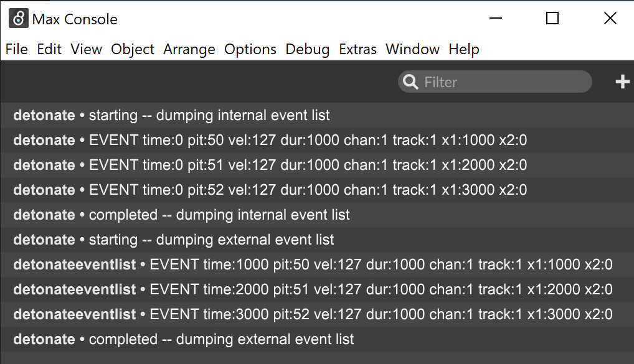Maximize the Max Console window
634x364 pixels.
click(x=552, y=18)
